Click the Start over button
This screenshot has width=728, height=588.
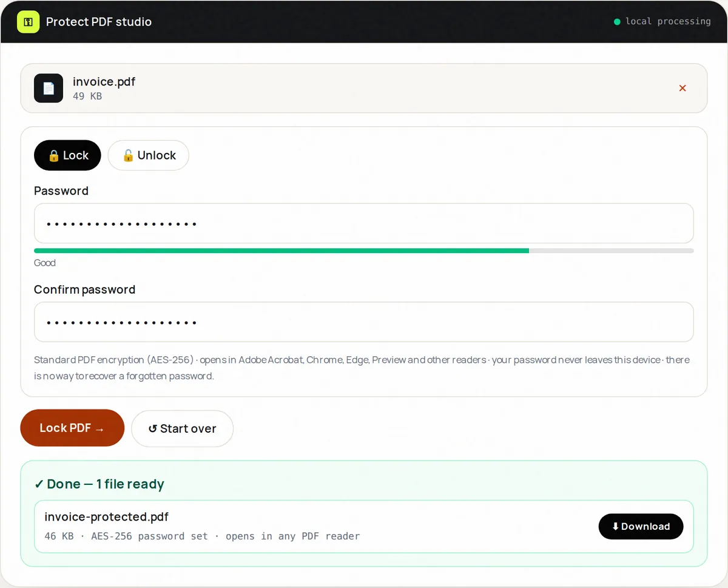pyautogui.click(x=182, y=428)
